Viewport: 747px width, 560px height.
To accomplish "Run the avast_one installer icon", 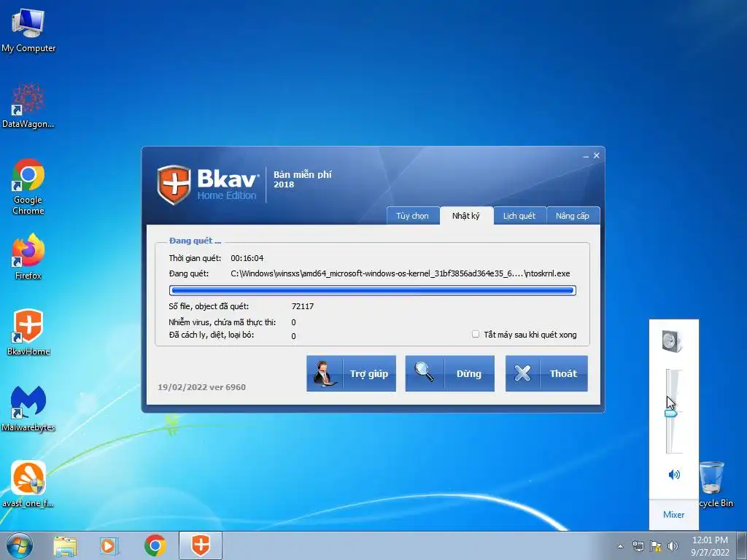I will coord(28,484).
